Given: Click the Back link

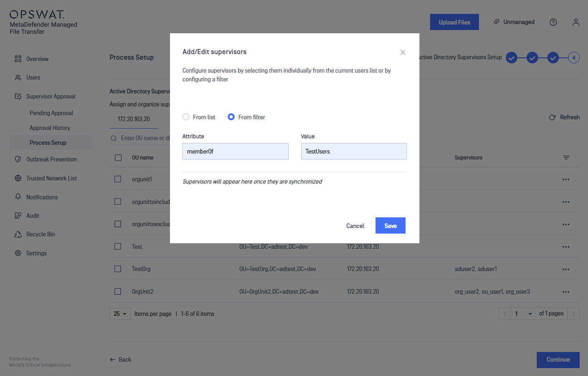Looking at the screenshot, I should click(x=121, y=359).
